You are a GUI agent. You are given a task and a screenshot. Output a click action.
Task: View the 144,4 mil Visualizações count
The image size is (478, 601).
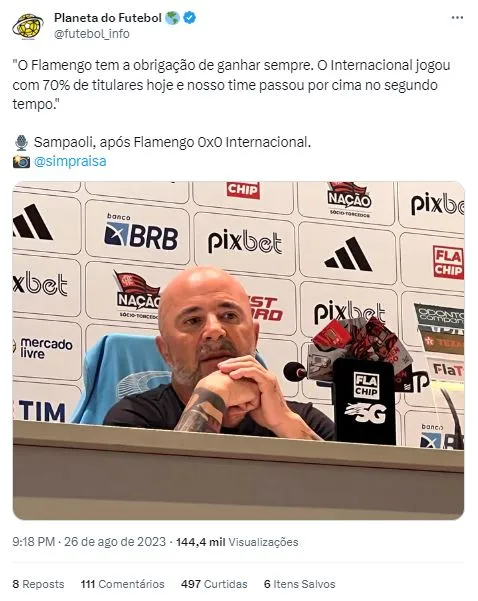click(237, 542)
